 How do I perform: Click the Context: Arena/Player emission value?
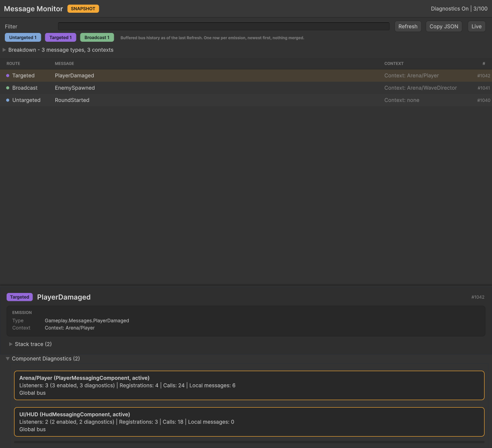pos(70,328)
